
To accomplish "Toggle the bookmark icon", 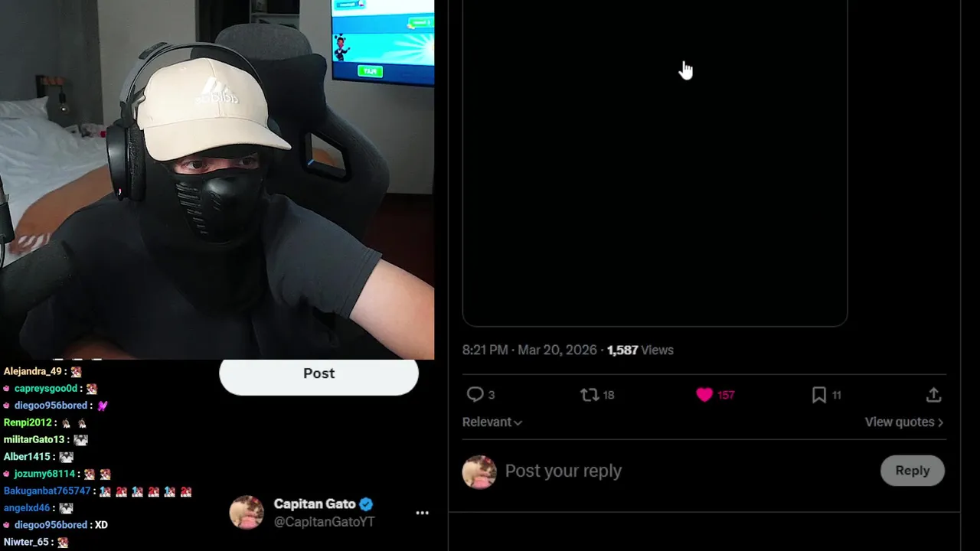I will (x=818, y=395).
